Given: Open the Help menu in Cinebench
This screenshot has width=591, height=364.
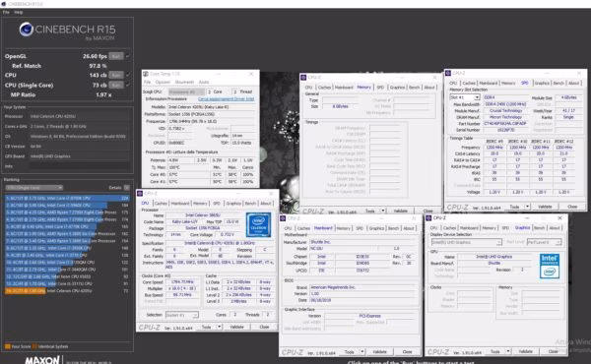Looking at the screenshot, I should tap(19, 13).
